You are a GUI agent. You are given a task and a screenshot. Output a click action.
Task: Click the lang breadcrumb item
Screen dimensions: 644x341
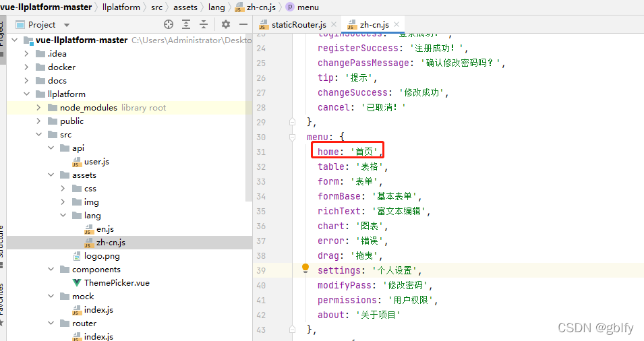click(x=216, y=7)
